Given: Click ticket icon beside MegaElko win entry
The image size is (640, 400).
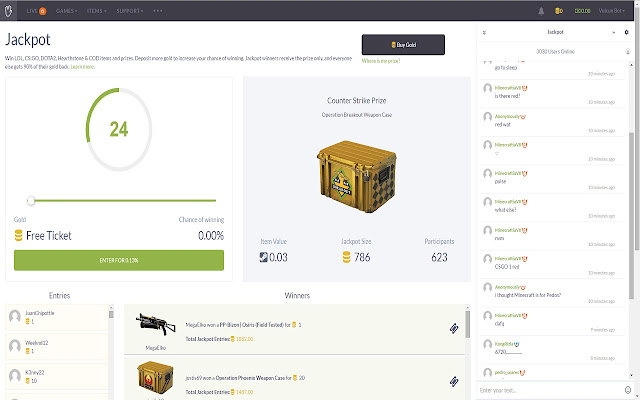Looking at the screenshot, I should (x=454, y=328).
